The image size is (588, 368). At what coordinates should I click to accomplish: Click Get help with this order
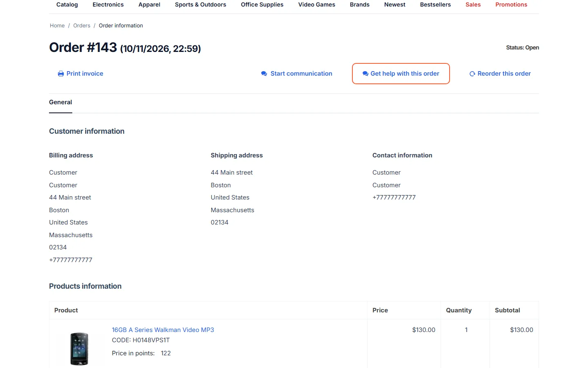tap(401, 74)
